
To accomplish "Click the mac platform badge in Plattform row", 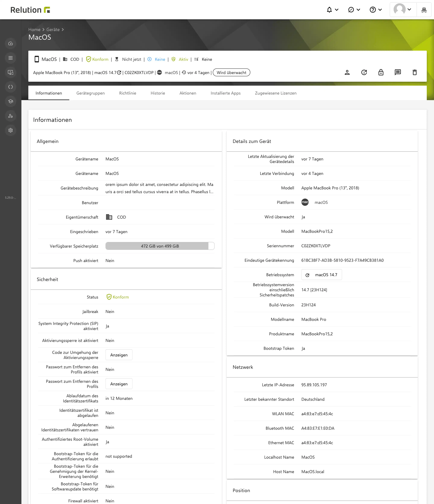I will pyautogui.click(x=305, y=202).
